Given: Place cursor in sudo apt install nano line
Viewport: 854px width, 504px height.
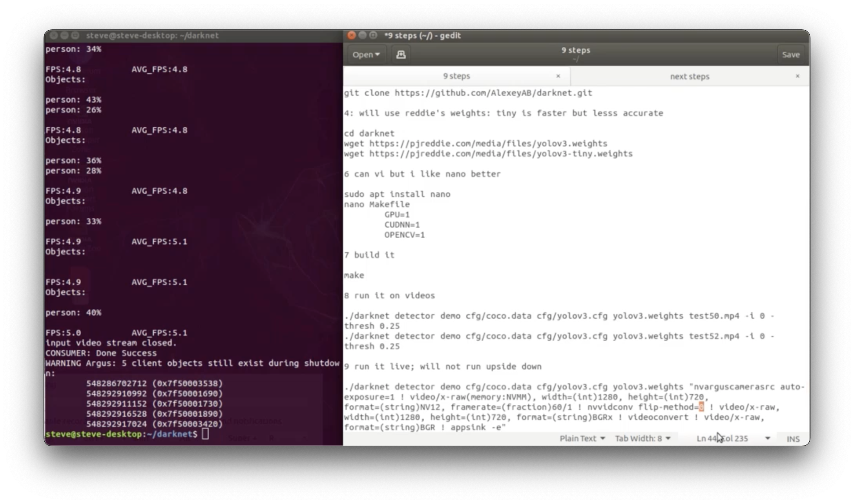Looking at the screenshot, I should tap(397, 194).
